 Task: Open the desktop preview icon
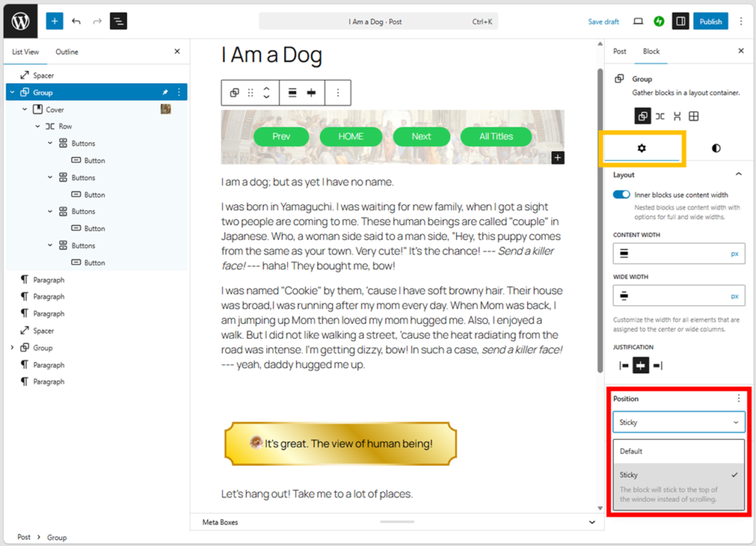pos(639,21)
